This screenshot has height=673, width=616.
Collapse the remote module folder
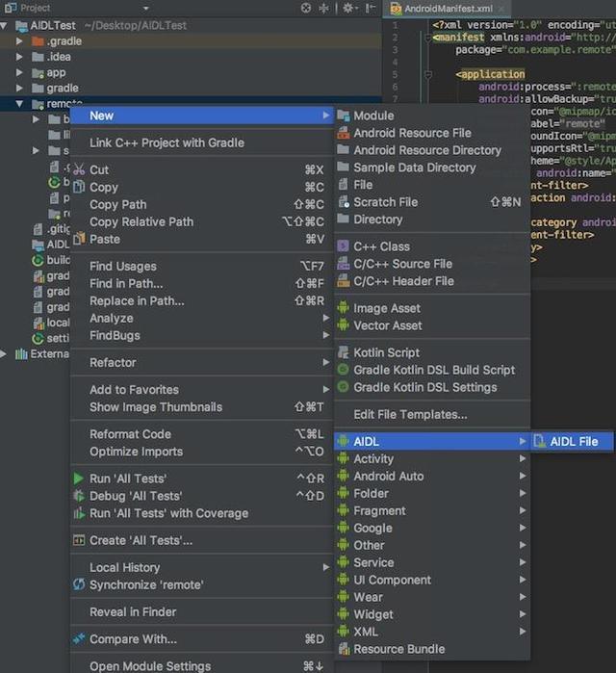(x=19, y=104)
